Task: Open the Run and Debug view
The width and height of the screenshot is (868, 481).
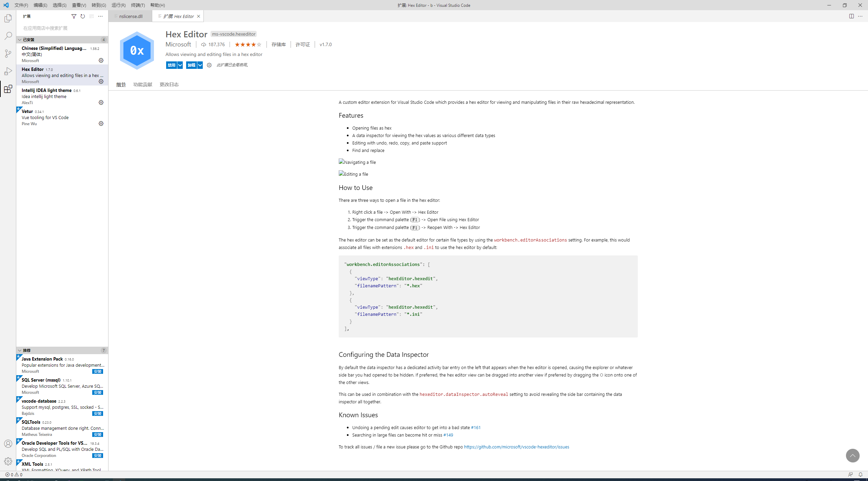Action: click(8, 71)
